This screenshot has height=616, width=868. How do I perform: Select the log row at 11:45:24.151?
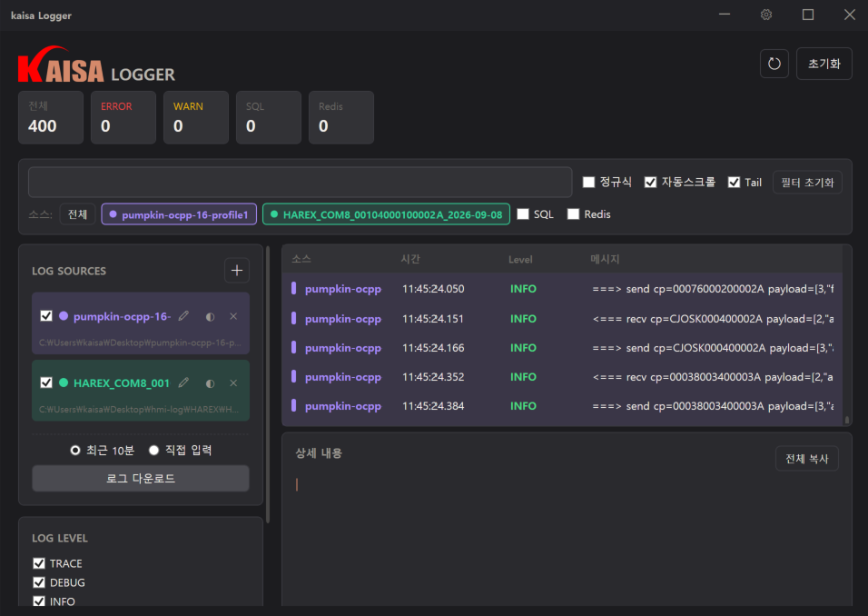click(x=562, y=319)
